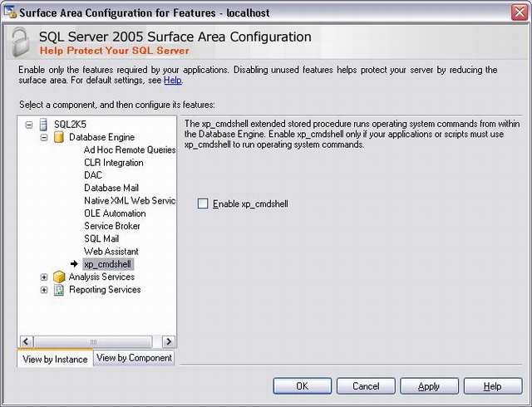Click the SQL2K5 server instance icon
The height and width of the screenshot is (407, 532).
pos(43,125)
